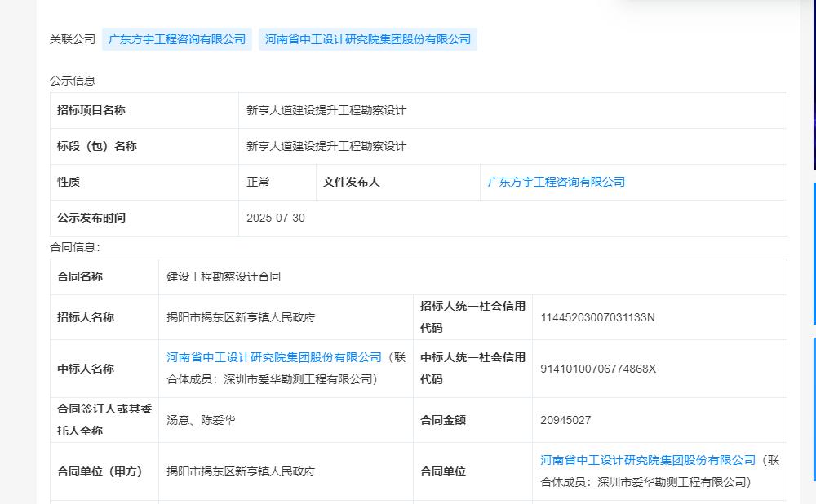
Task: Open 河南省中工设计研究院集团股份有限公司 related company tag
Action: (368, 39)
